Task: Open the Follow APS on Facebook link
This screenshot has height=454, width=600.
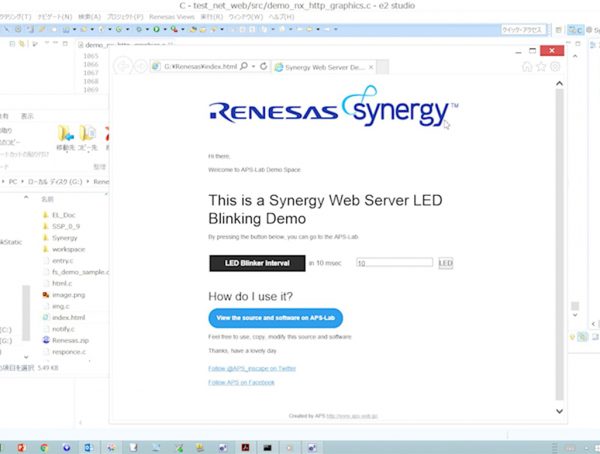Action: tap(241, 382)
